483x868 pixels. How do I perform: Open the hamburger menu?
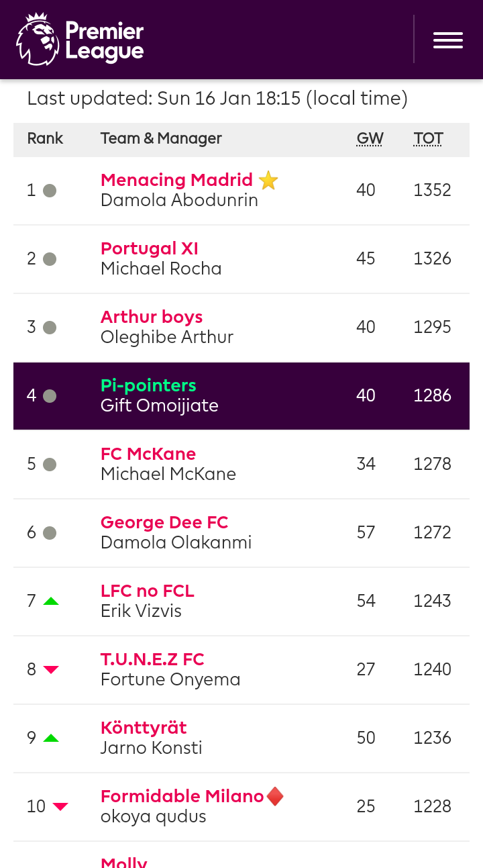pyautogui.click(x=448, y=40)
